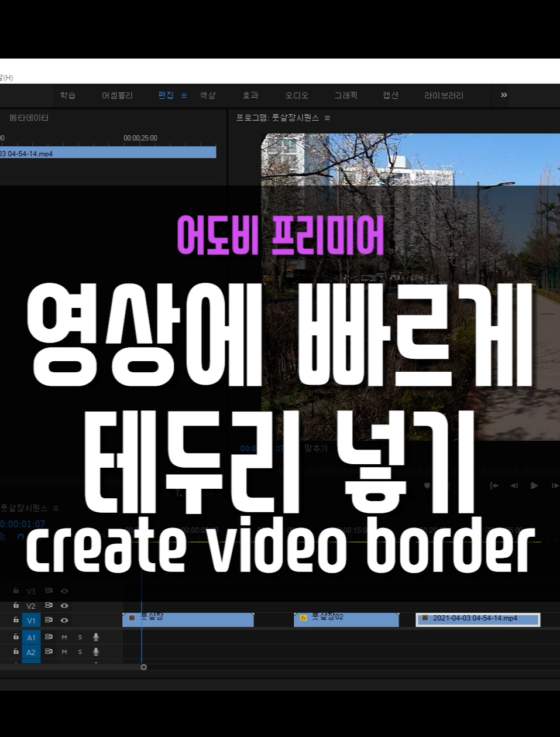
Task: Open the 풋살장시퀀스 timeline panel menu
Action: (x=56, y=508)
